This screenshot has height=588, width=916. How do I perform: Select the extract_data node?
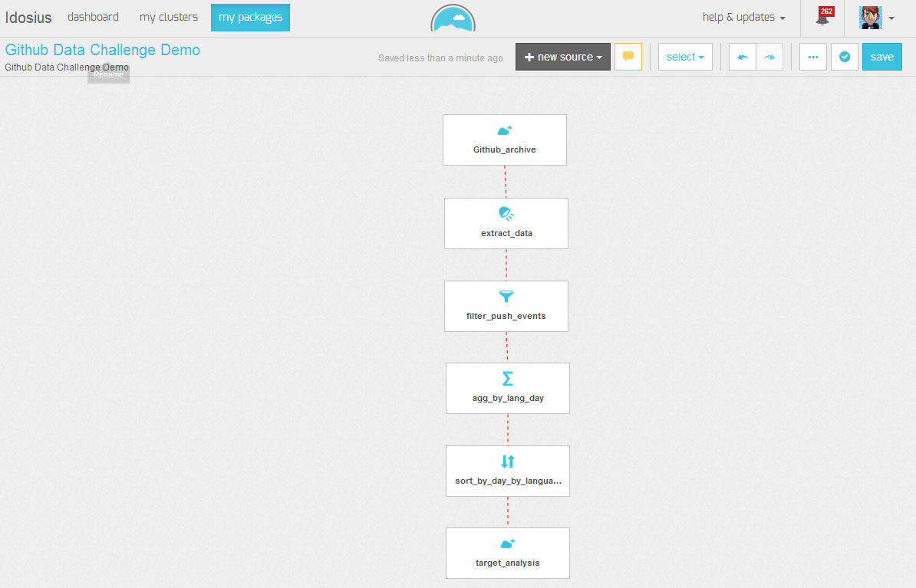[x=506, y=223]
